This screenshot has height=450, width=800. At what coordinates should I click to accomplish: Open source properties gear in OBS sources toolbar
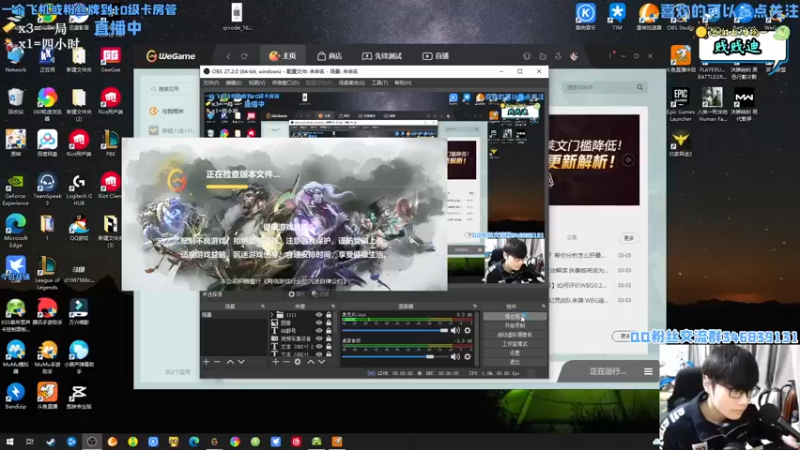[x=297, y=362]
